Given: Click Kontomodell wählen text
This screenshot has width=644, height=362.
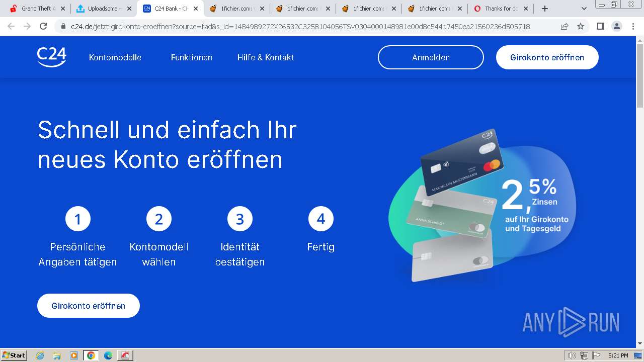Looking at the screenshot, I should (x=159, y=254).
